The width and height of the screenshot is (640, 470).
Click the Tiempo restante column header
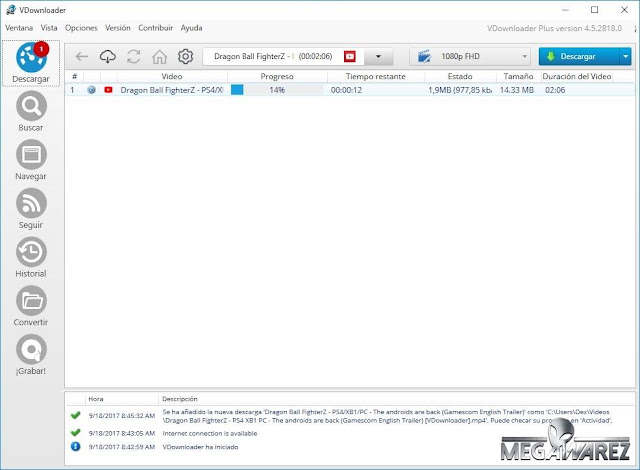click(x=376, y=76)
